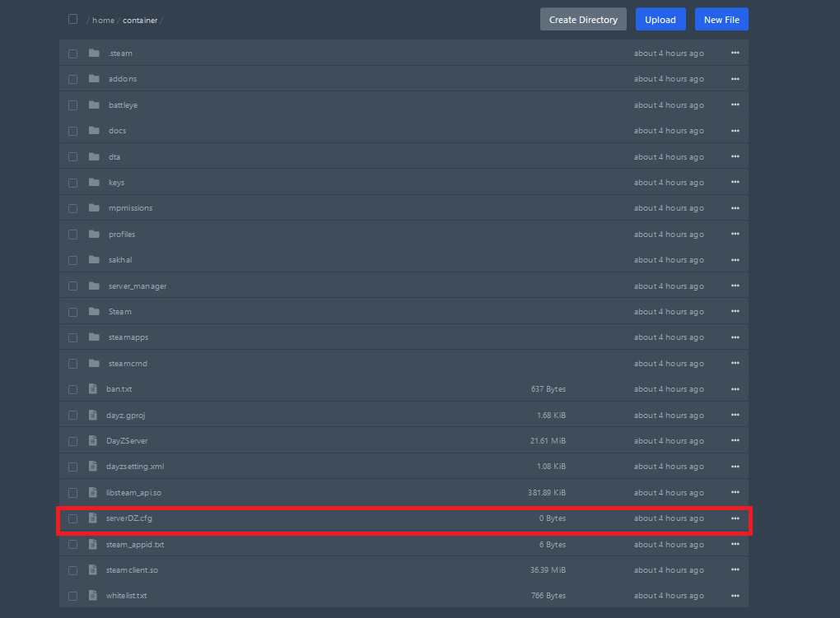Image resolution: width=840 pixels, height=618 pixels.
Task: Click the libsteam_api.so file icon
Action: tap(93, 492)
